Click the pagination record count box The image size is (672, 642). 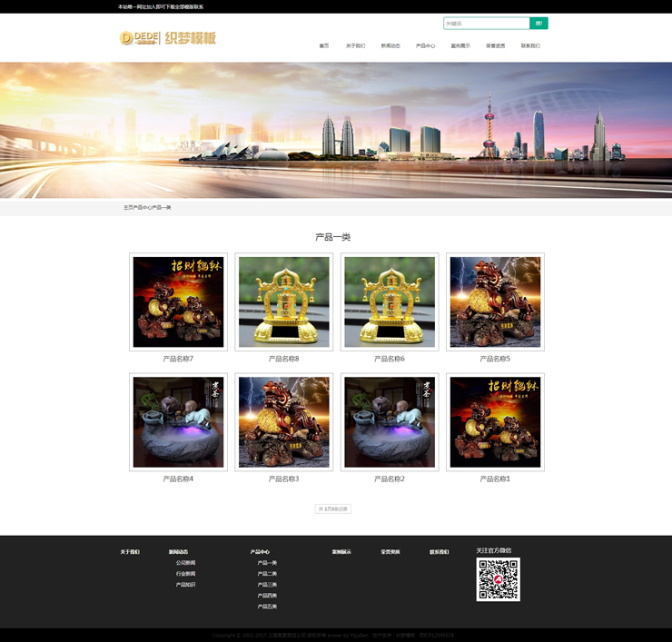click(x=332, y=509)
